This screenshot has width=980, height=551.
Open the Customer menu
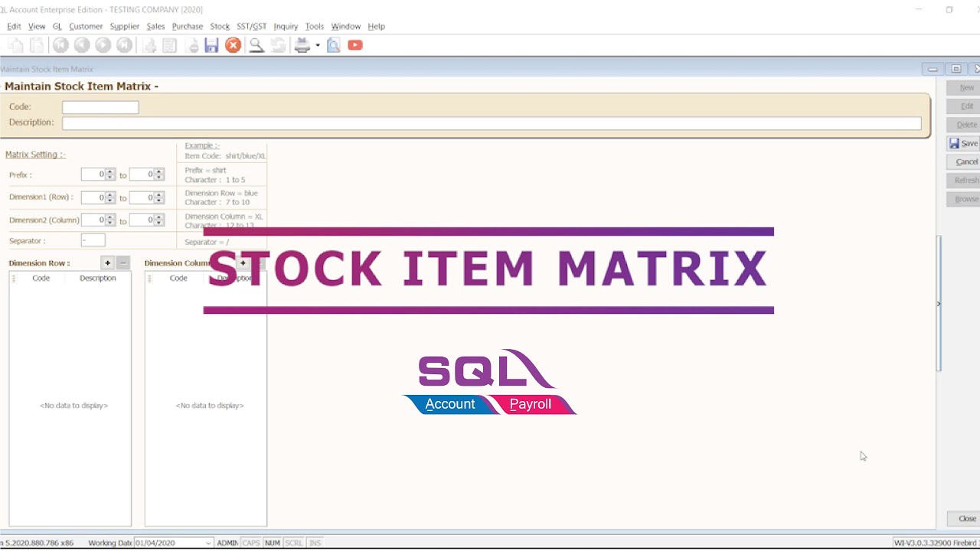86,26
